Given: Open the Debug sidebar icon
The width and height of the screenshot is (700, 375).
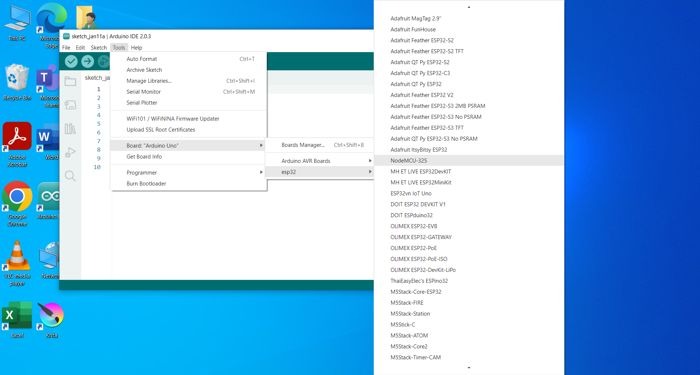Looking at the screenshot, I should (70, 152).
